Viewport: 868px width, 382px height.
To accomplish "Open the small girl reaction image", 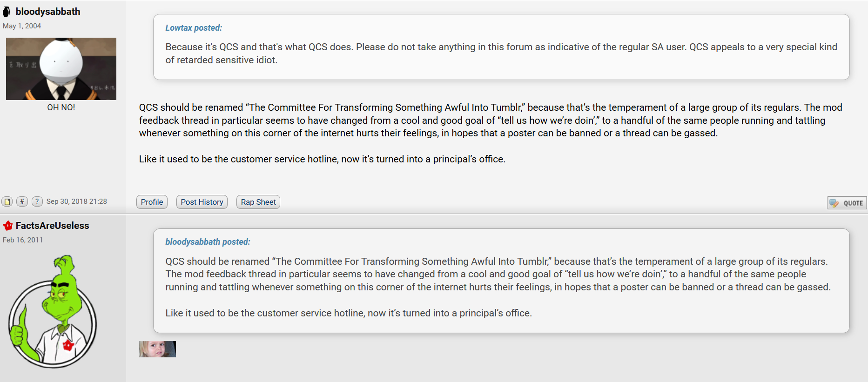I will click(x=157, y=349).
